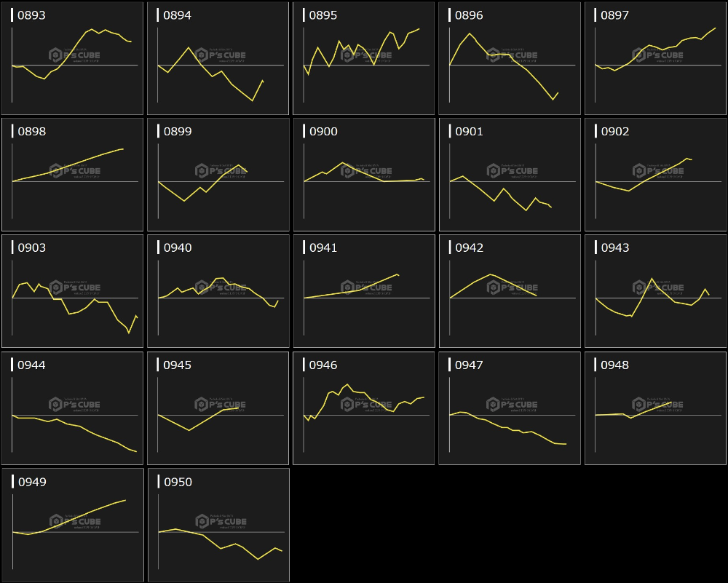Click the 0899 graph thumbnail
The width and height of the screenshot is (728, 583).
[218, 175]
